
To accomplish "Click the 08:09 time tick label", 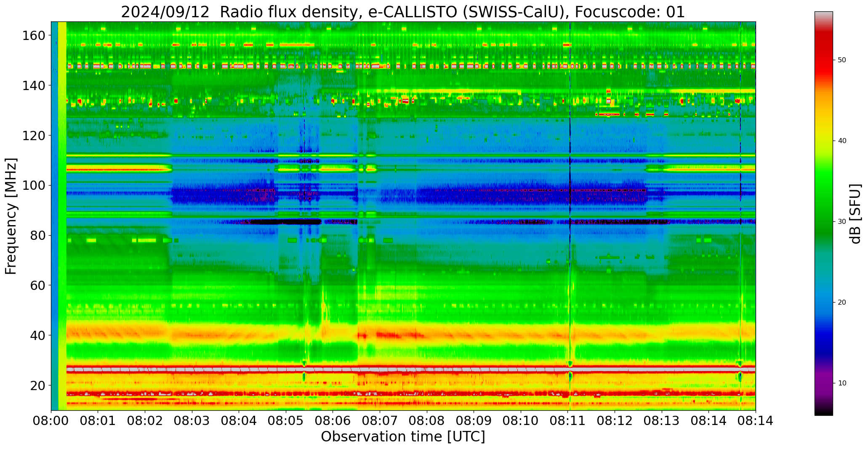I will (x=474, y=421).
